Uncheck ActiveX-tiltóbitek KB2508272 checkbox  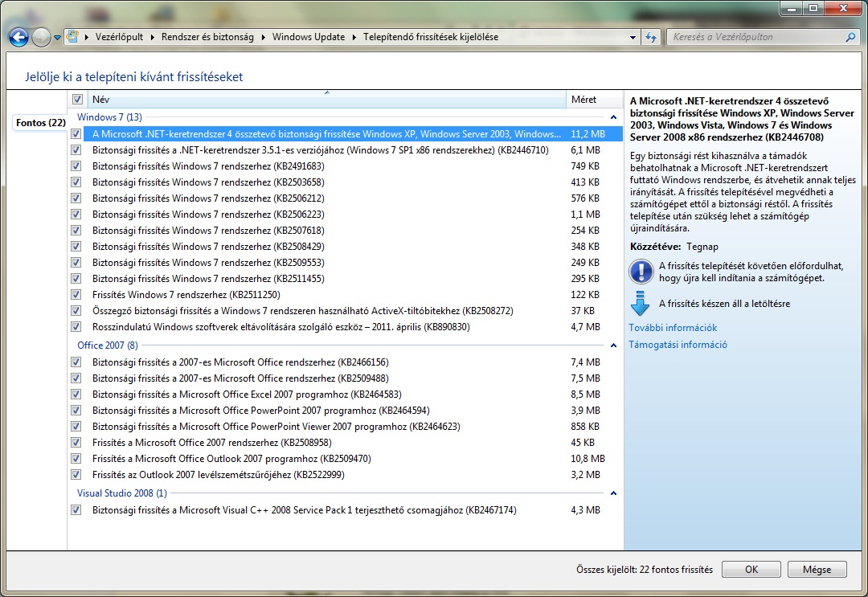click(76, 310)
